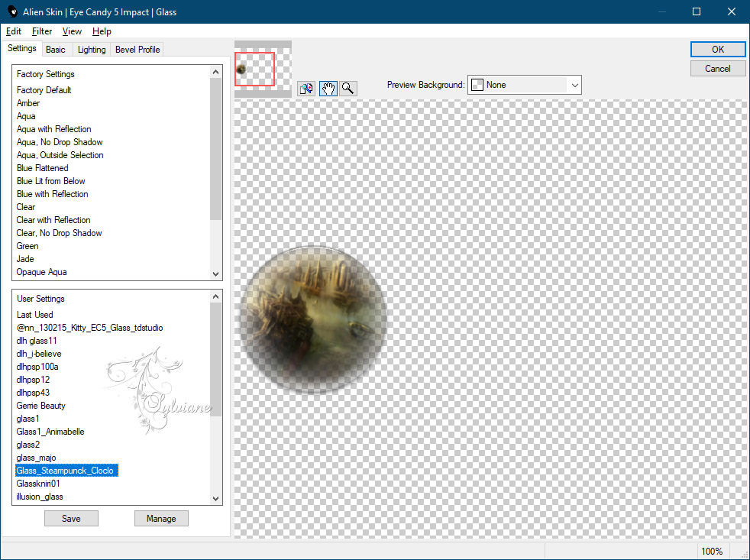Switch to the Basic tab
The width and height of the screenshot is (750, 560).
click(56, 50)
